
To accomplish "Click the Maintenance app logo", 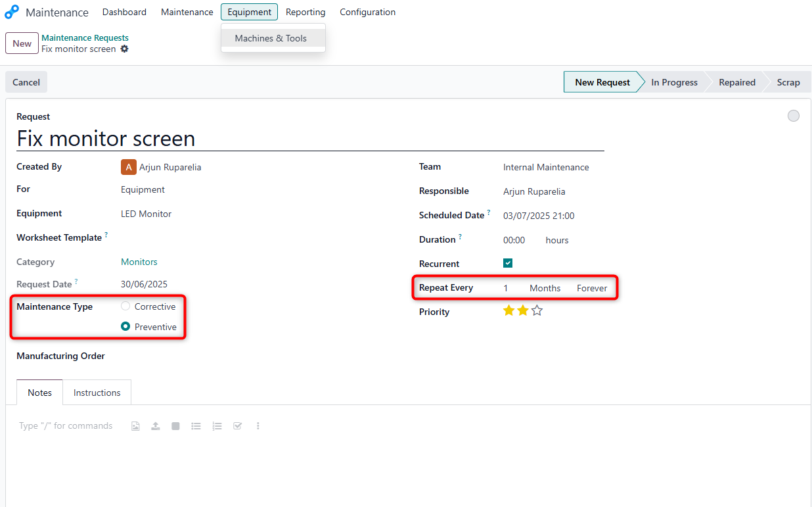I will (x=11, y=11).
